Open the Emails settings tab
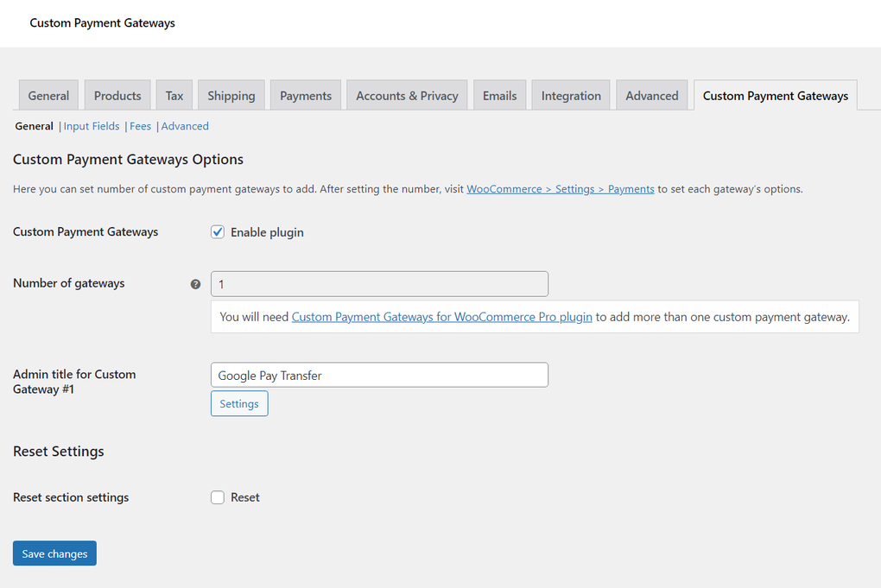The height and width of the screenshot is (588, 881). (x=499, y=95)
